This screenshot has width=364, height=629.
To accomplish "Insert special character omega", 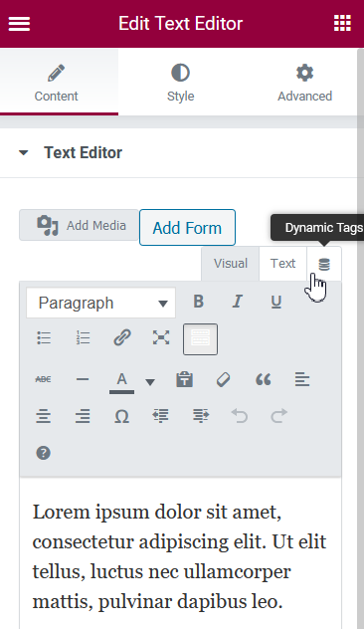I will 122,416.
